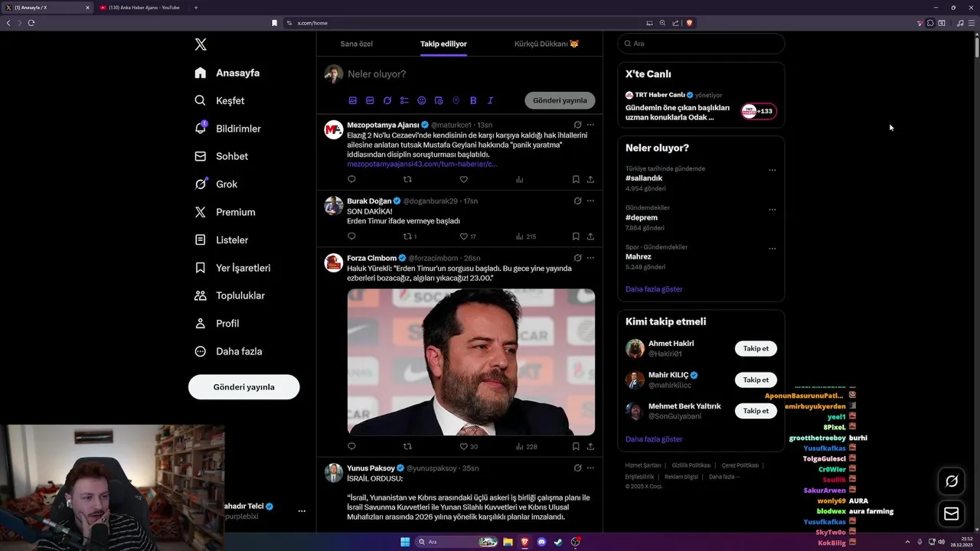Viewport: 980px width, 551px height.
Task: Bookmark the Mezopotamya Ajansı post
Action: pyautogui.click(x=576, y=179)
